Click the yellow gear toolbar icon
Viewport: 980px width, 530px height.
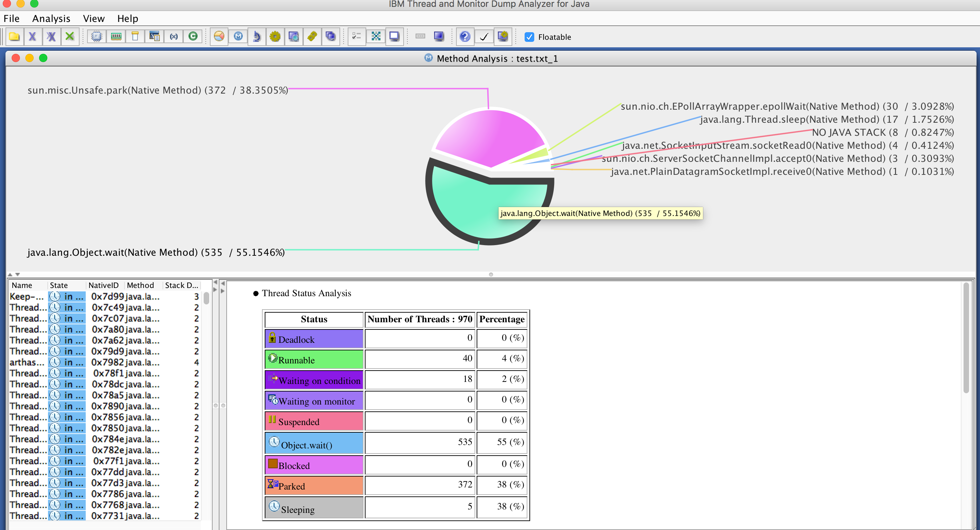coord(275,37)
